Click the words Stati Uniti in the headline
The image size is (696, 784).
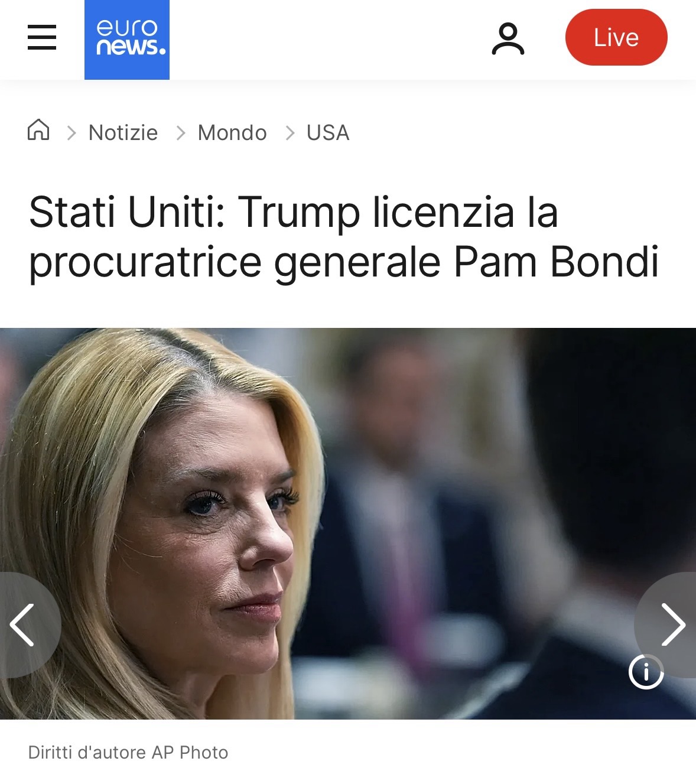[x=127, y=212]
